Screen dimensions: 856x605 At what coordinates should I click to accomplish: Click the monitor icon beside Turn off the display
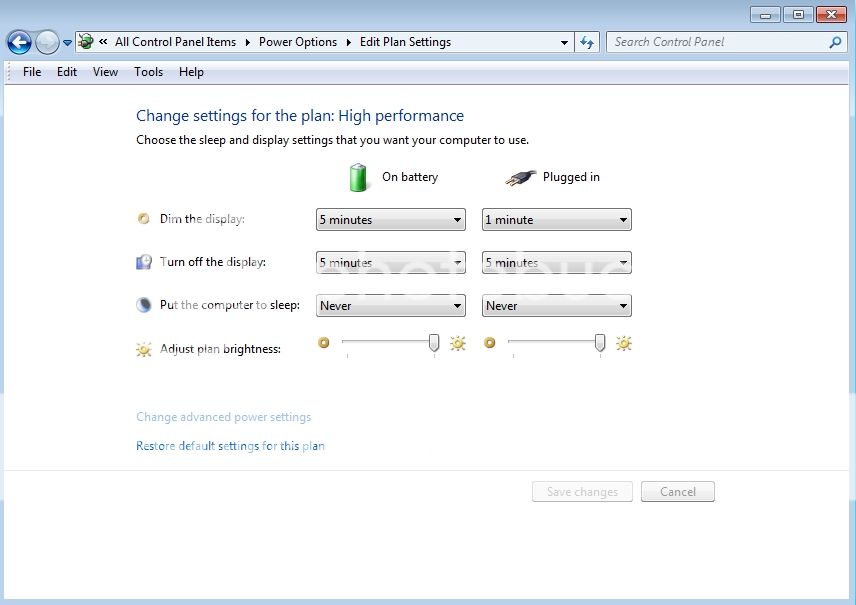(x=143, y=261)
